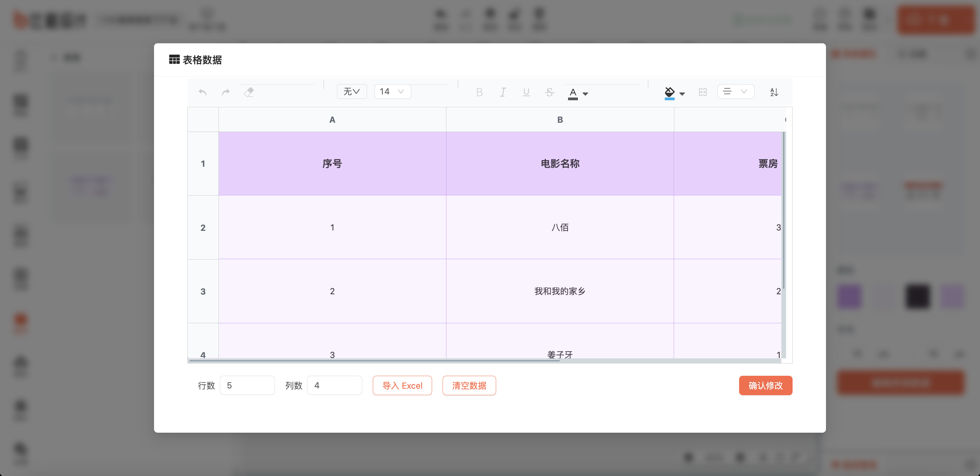Clear cell formatting with eraser icon
Image resolution: width=980 pixels, height=476 pixels.
tap(249, 92)
